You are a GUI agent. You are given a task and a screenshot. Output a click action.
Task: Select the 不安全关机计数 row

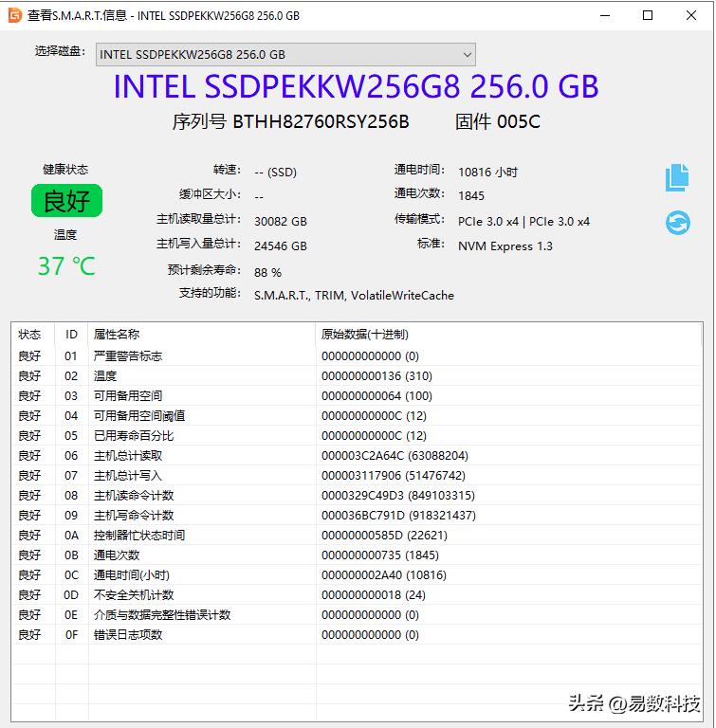click(x=134, y=595)
